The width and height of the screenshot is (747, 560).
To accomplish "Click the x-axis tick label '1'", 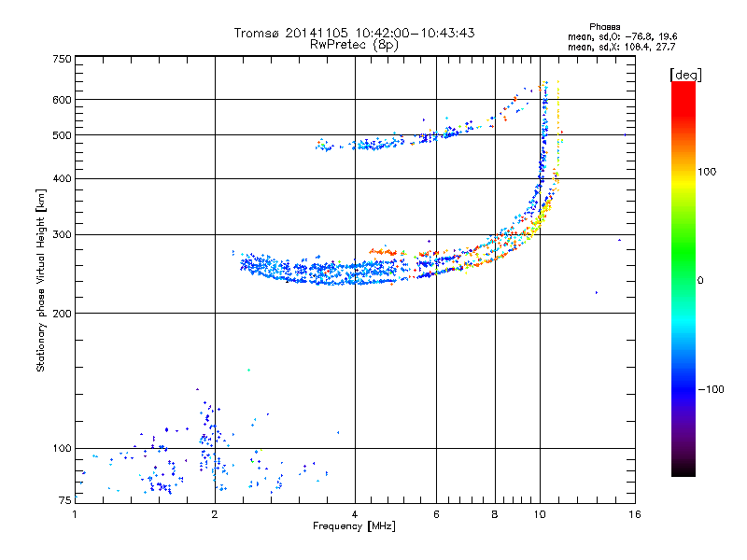I will [75, 514].
